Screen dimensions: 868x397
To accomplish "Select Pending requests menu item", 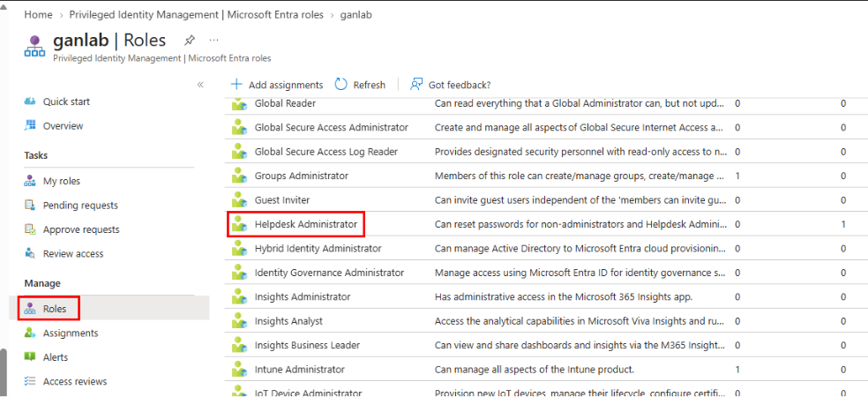I will point(80,206).
